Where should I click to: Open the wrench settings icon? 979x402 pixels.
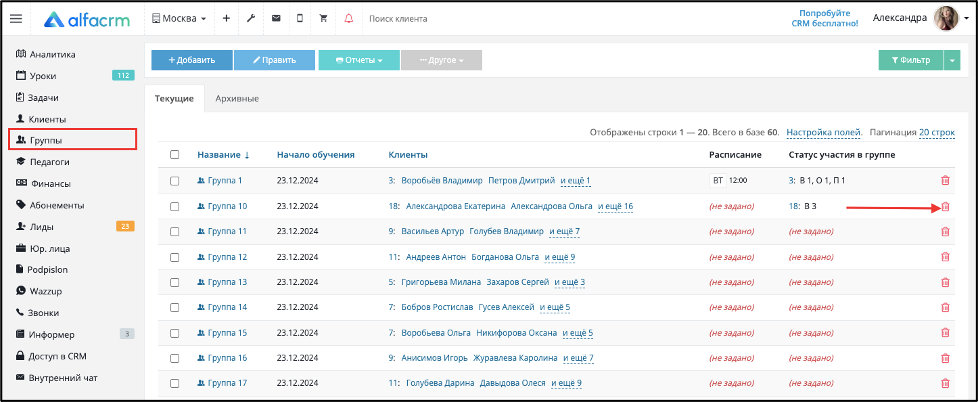251,19
